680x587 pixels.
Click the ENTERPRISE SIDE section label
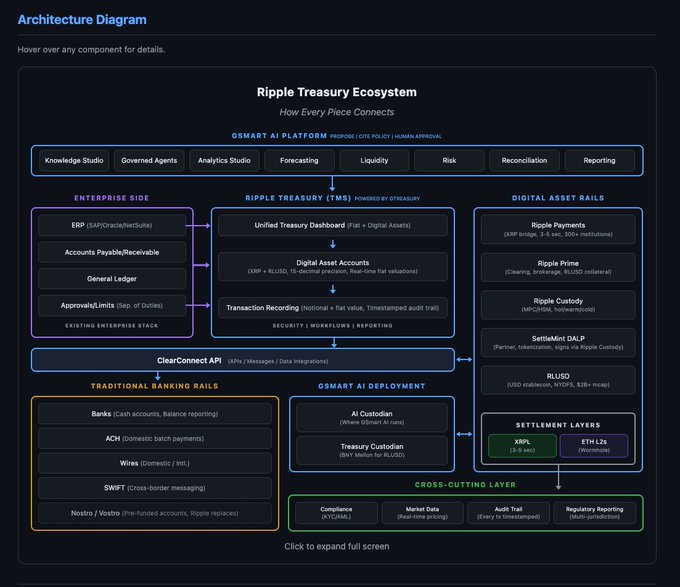112,198
